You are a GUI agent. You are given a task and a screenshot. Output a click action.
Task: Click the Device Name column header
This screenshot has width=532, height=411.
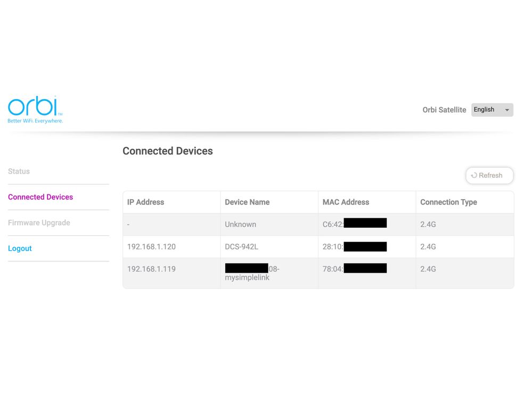(x=247, y=202)
